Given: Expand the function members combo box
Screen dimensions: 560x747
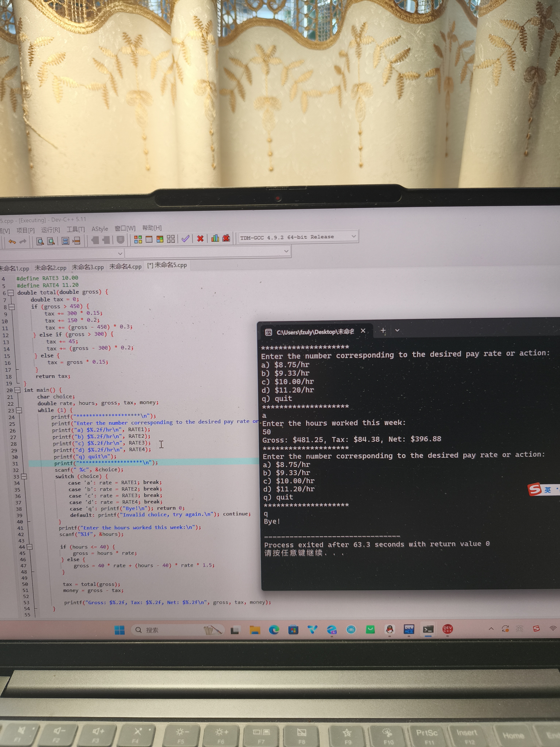Looking at the screenshot, I should point(286,251).
